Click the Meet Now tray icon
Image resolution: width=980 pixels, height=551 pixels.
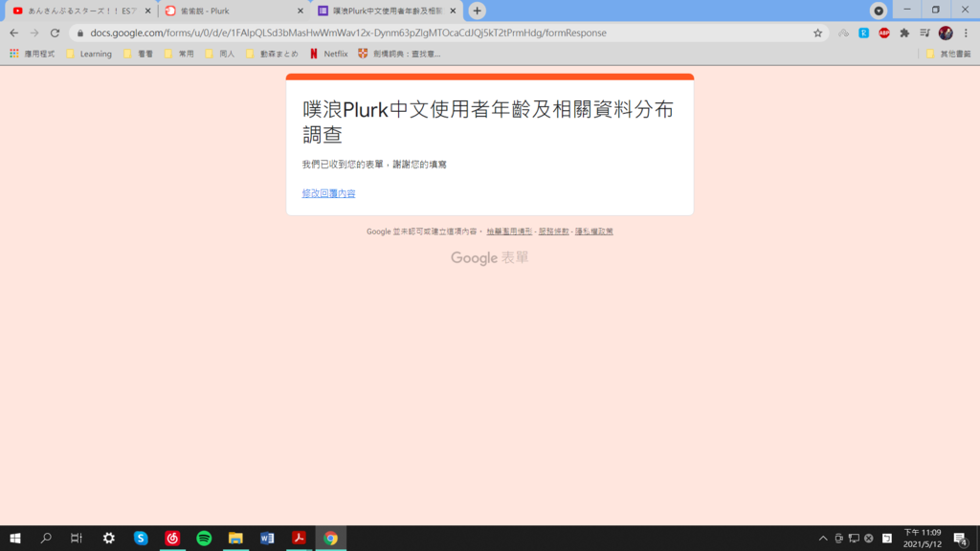(838, 539)
